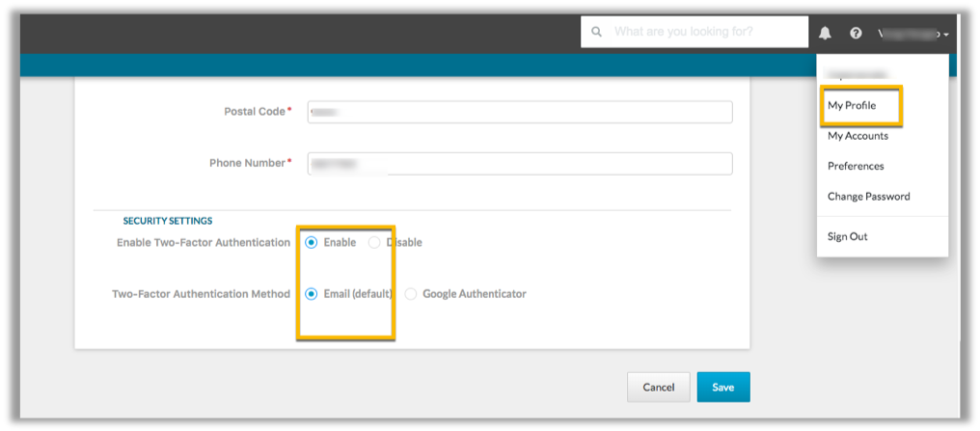Focus the Postal Code field
Screen dimensions: 980x431
520,112
